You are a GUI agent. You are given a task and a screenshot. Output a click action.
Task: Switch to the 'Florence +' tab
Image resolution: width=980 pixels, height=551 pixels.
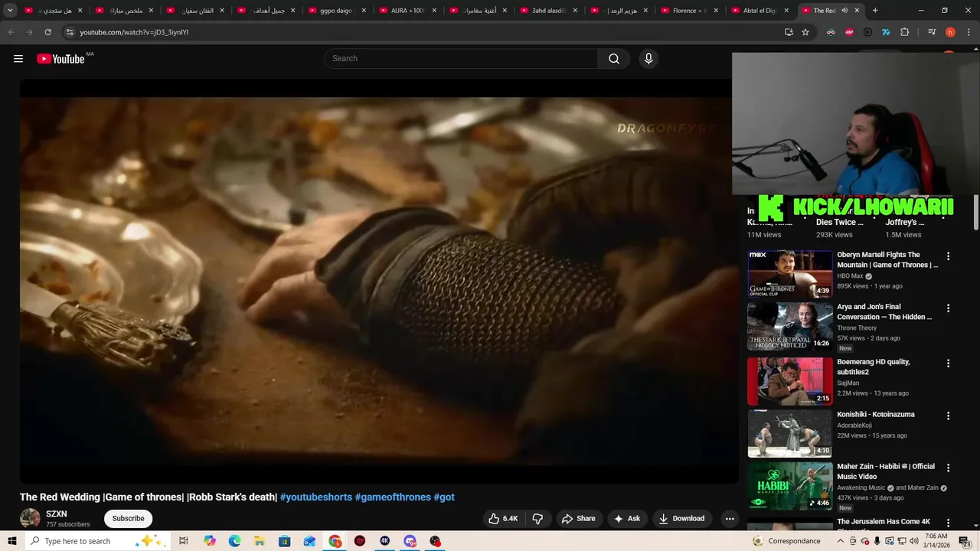click(x=689, y=11)
